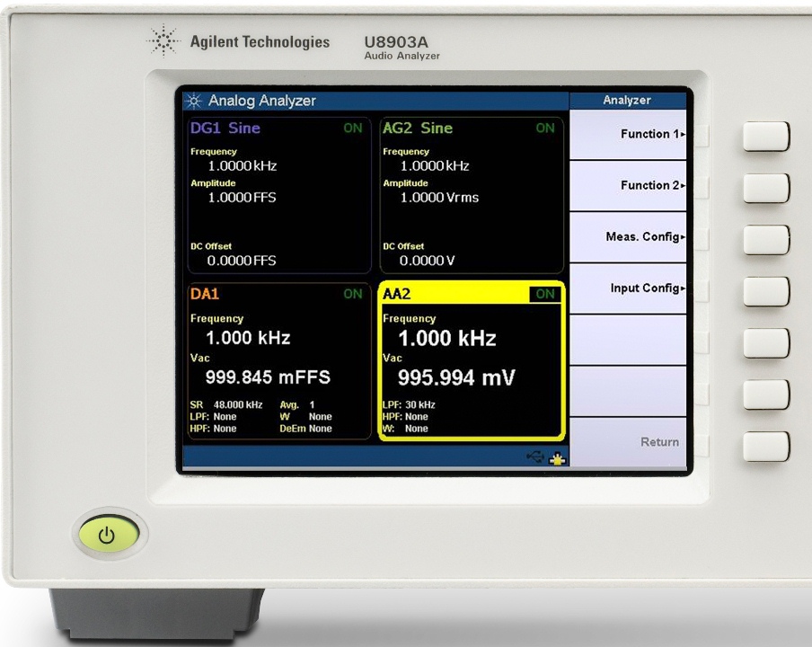Select the AG2 amplitude 1.0000 Vrms field
This screenshot has width=812, height=647.
(439, 198)
